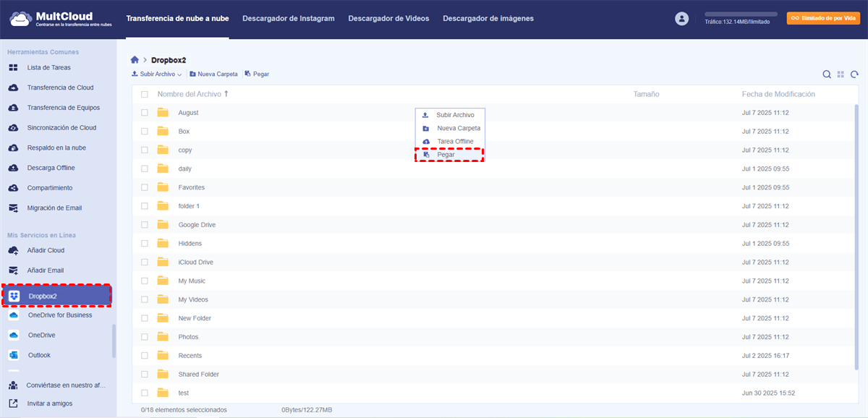Image resolution: width=868 pixels, height=418 pixels.
Task: Open Descargador de Instagram tab
Action: (x=289, y=18)
